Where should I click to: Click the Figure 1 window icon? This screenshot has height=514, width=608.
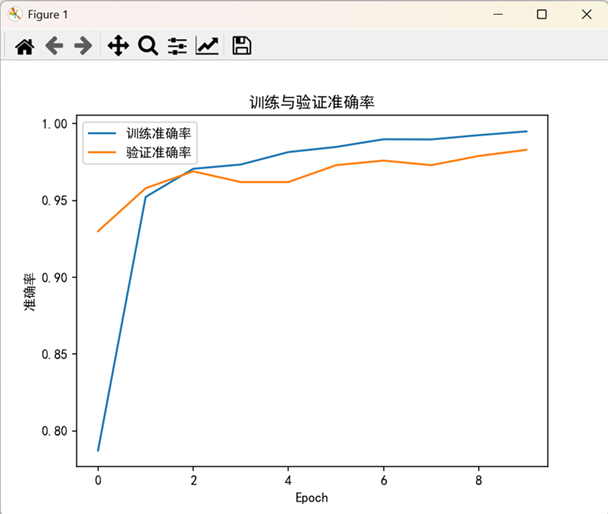(x=14, y=14)
